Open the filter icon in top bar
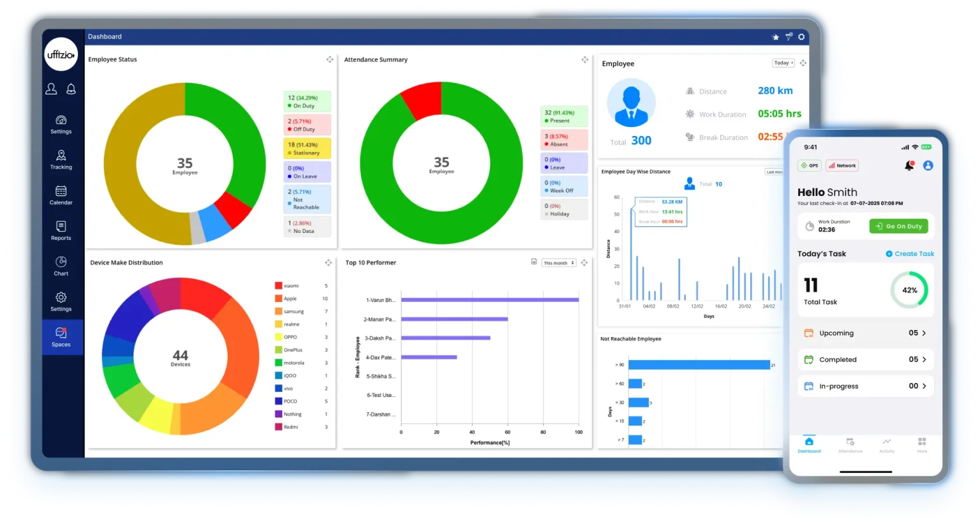The image size is (980, 526). [x=789, y=36]
